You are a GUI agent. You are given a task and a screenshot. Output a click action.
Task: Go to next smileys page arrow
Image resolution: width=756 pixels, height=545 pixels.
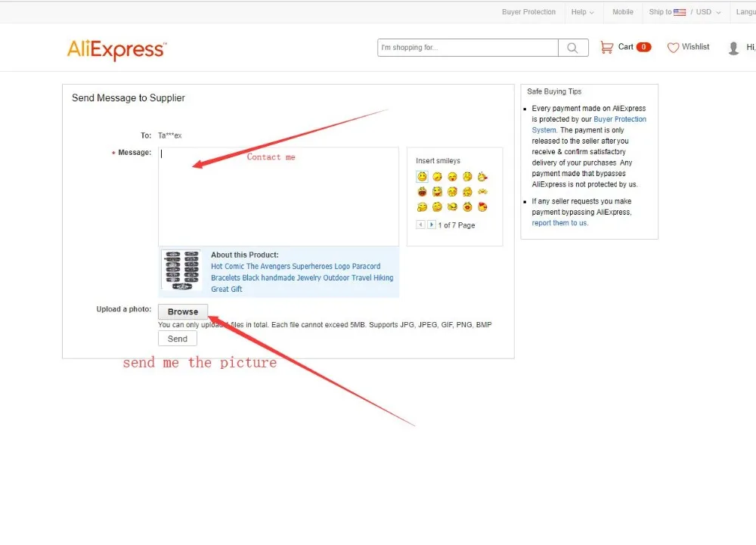click(x=432, y=225)
